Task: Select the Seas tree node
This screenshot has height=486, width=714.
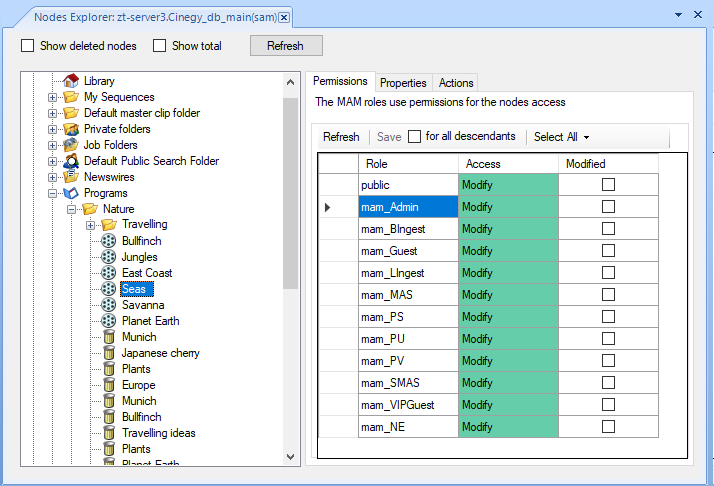Action: tap(137, 289)
